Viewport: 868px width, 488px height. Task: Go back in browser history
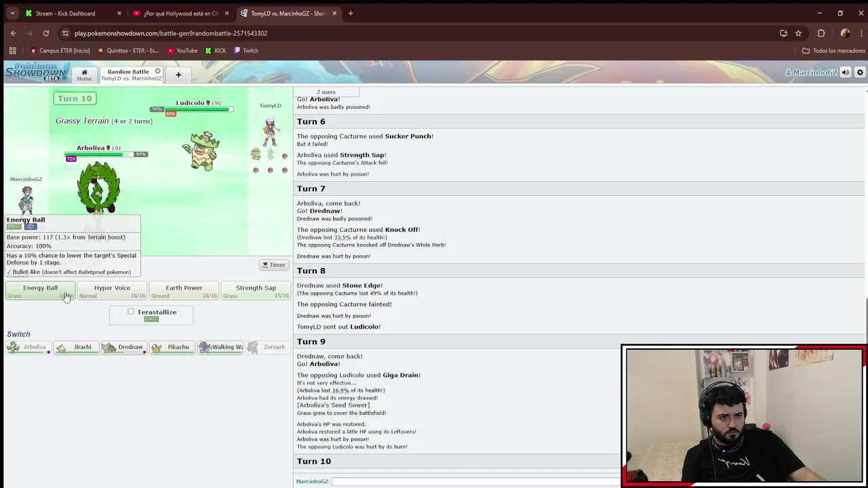[14, 33]
